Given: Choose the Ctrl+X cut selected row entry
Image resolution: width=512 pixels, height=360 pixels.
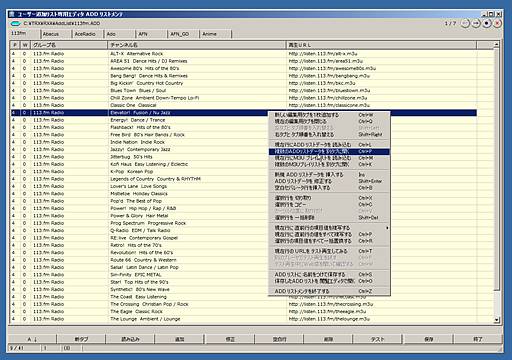Looking at the screenshot, I should 329,198.
